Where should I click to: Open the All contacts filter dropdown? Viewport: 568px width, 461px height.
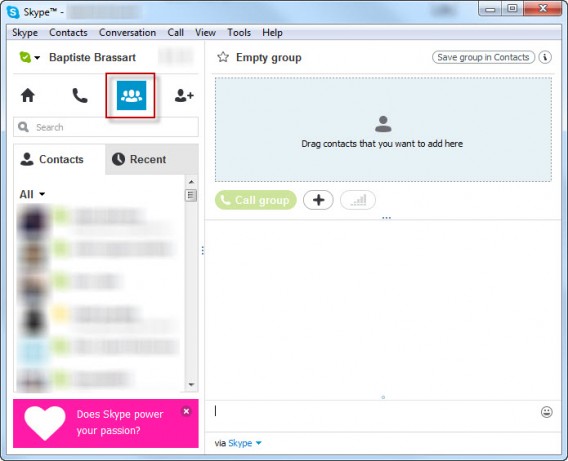(32, 194)
